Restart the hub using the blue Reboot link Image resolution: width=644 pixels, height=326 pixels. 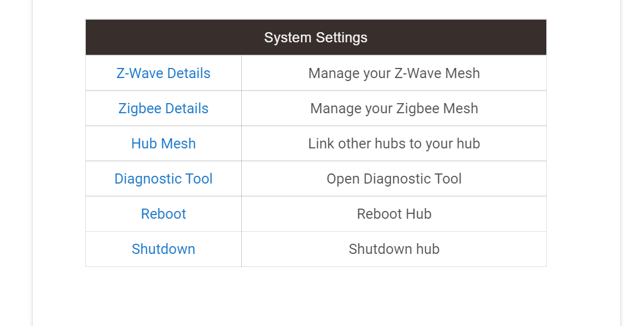(163, 214)
